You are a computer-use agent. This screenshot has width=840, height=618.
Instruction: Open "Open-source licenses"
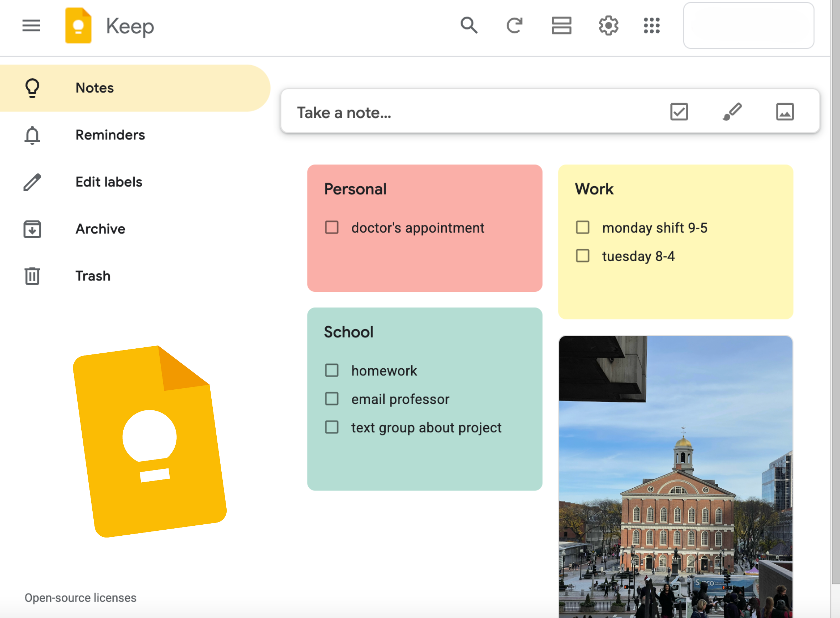[81, 597]
